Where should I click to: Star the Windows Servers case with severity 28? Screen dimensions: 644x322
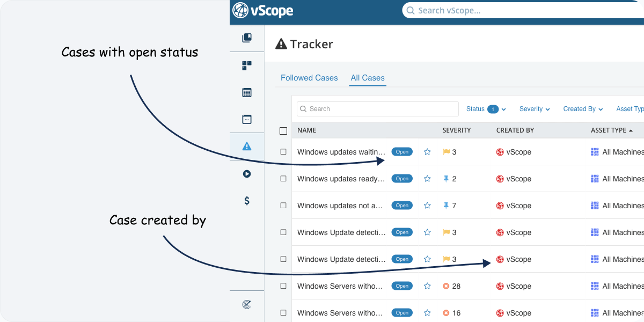(427, 286)
